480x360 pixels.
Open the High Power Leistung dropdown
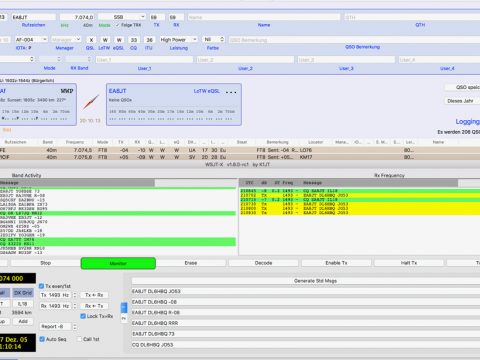point(179,39)
